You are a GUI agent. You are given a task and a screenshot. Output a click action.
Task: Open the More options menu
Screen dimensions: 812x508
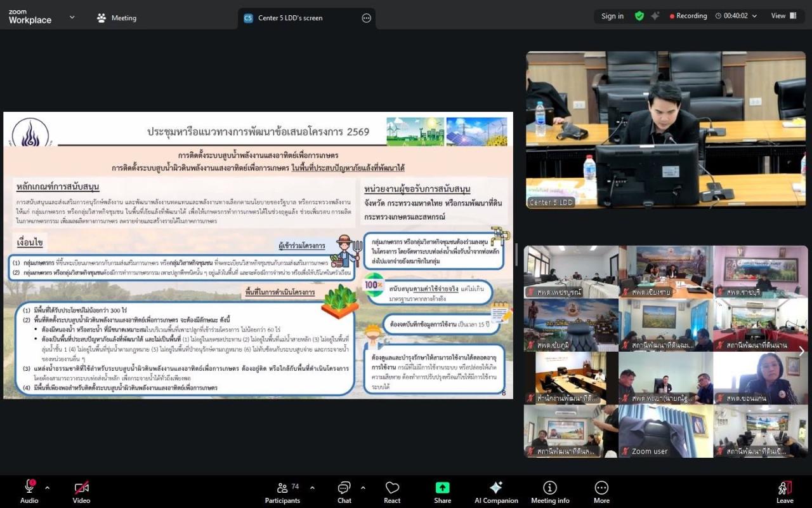click(x=601, y=491)
